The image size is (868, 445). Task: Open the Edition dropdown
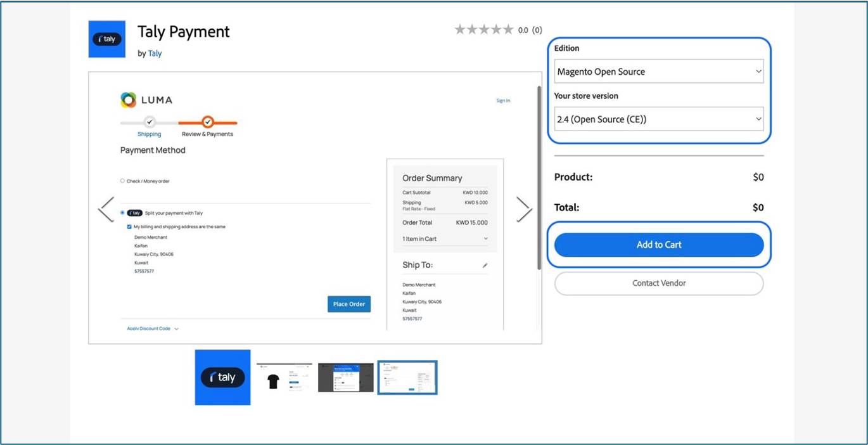click(659, 72)
